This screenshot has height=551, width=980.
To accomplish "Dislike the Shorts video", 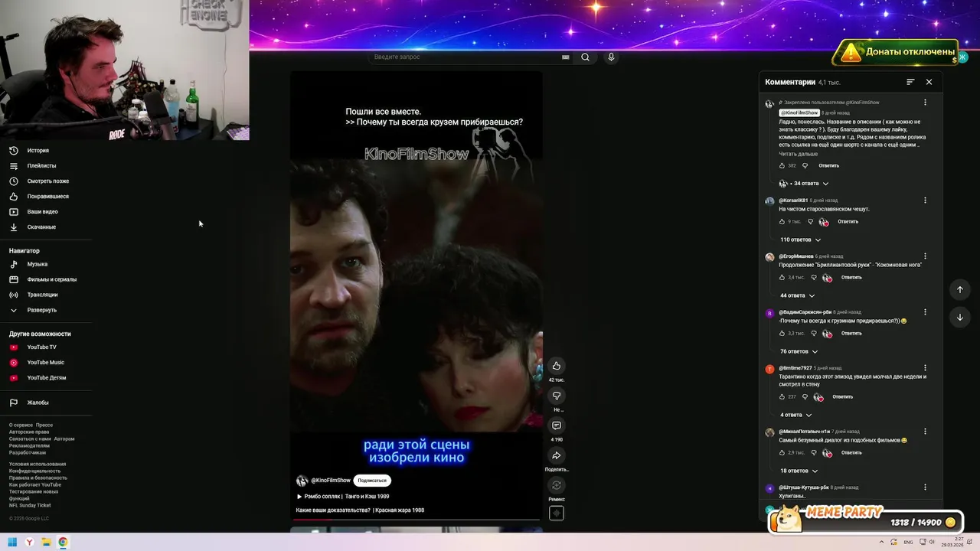I will [557, 396].
